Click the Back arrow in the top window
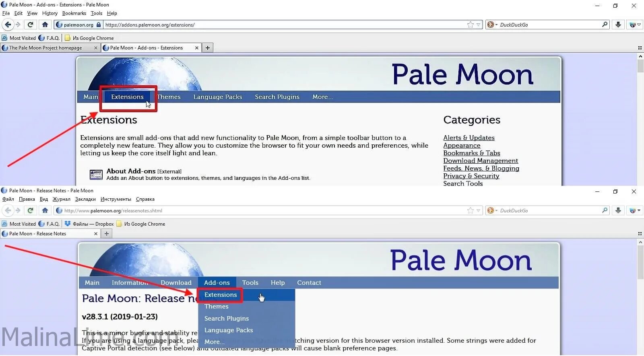 (8, 25)
